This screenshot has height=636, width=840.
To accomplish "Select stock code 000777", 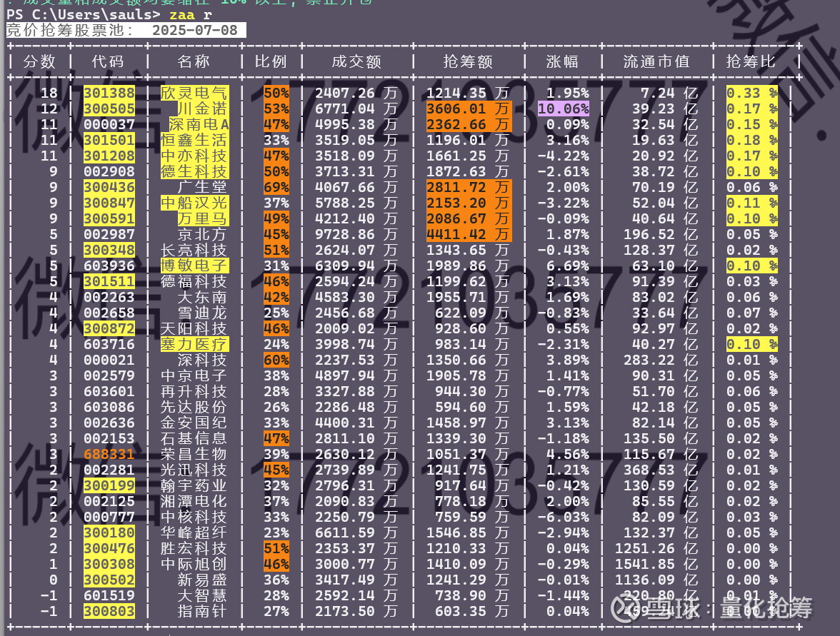I will 109,517.
